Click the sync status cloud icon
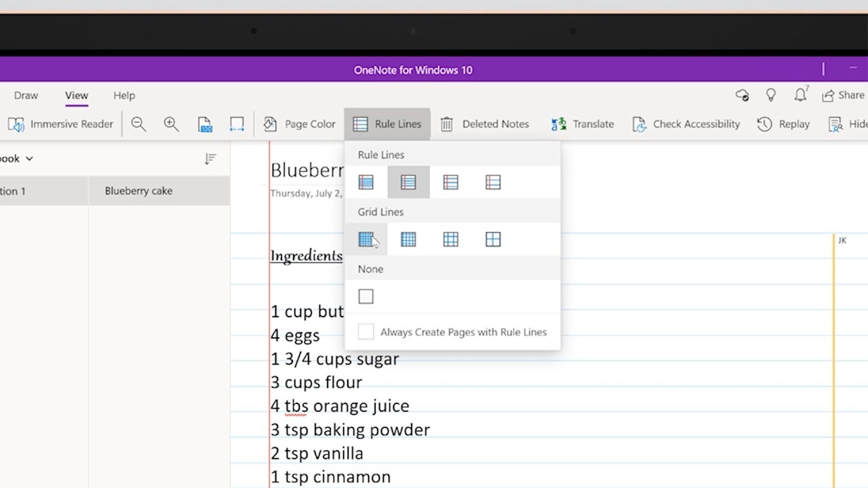The height and width of the screenshot is (488, 868). (x=742, y=96)
